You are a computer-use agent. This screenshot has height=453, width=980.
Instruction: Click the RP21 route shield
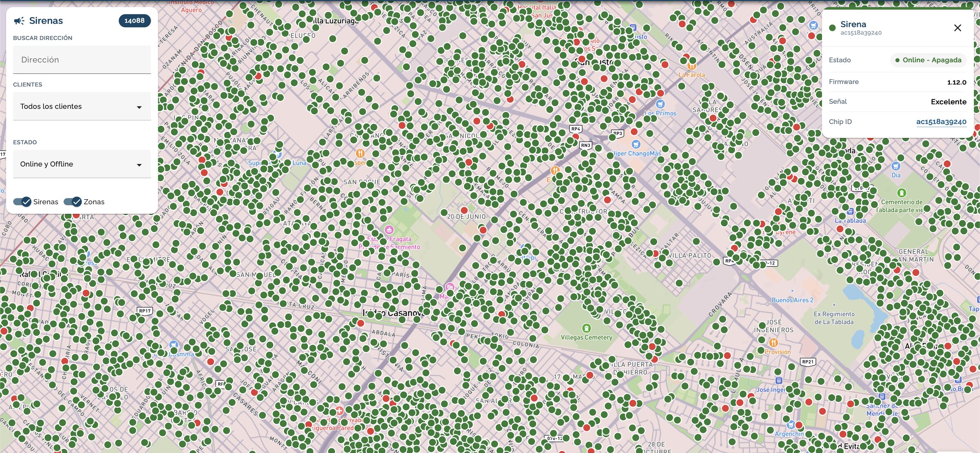[x=808, y=362]
